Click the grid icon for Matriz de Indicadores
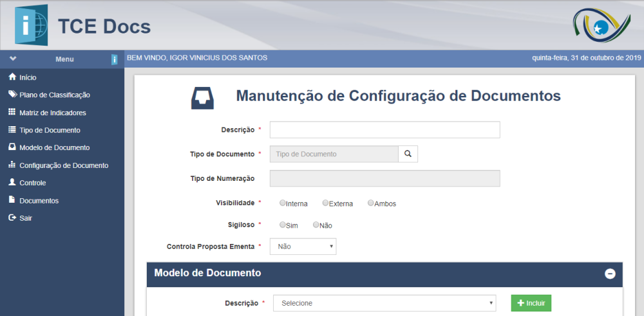Image resolution: width=644 pixels, height=316 pixels. (x=12, y=112)
